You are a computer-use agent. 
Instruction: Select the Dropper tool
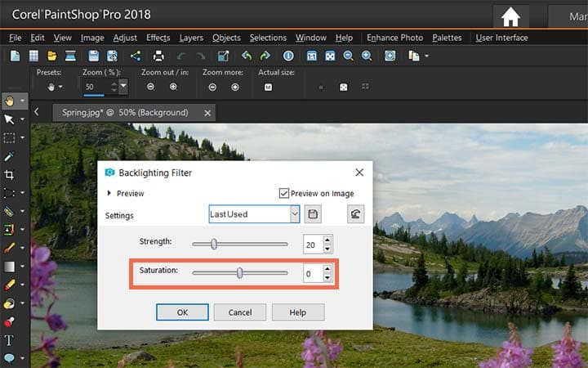(x=9, y=156)
